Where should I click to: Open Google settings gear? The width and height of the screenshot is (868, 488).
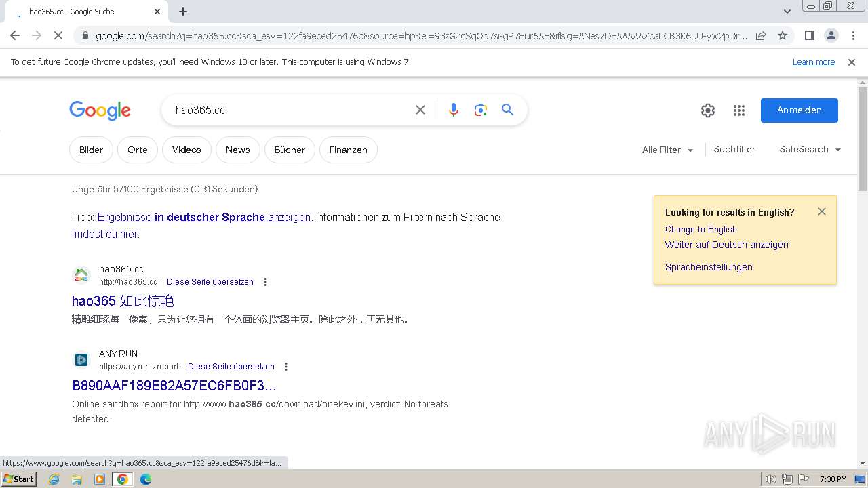(708, 110)
